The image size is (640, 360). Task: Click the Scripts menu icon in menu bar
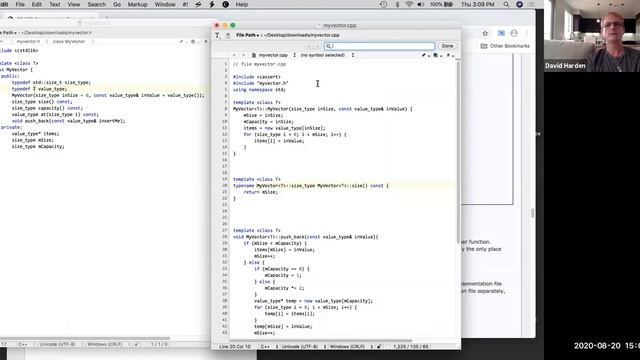click(198, 4)
